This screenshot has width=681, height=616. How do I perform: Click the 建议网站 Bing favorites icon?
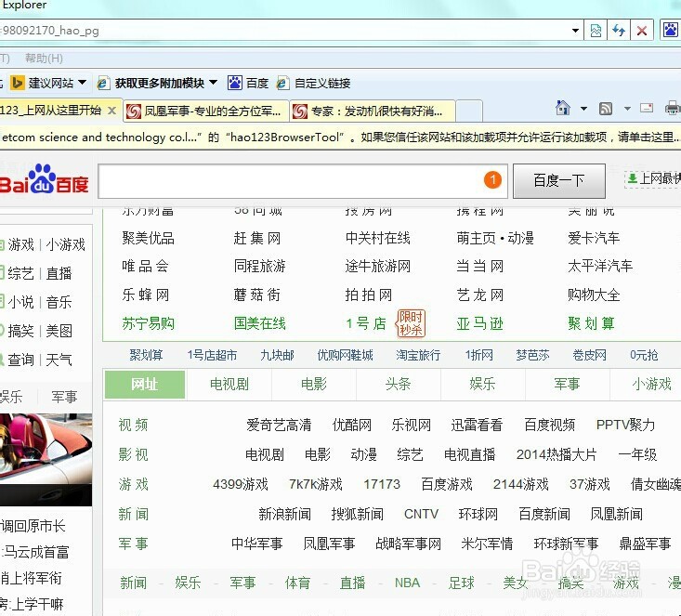[18, 83]
